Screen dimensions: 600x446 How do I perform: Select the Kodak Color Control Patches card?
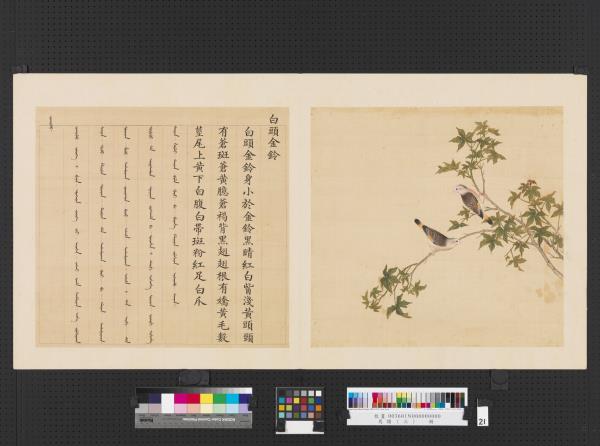click(x=194, y=408)
